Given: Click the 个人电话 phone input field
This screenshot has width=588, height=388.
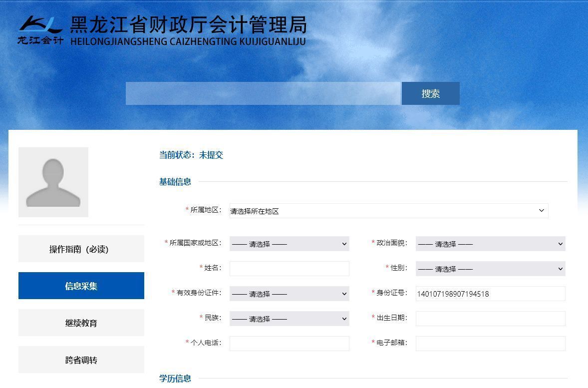Looking at the screenshot, I should 289,344.
